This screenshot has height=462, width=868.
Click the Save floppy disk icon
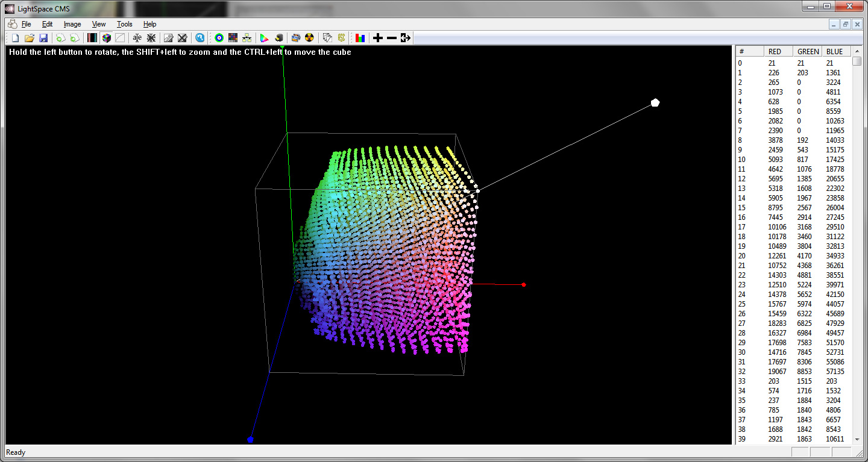(43, 38)
